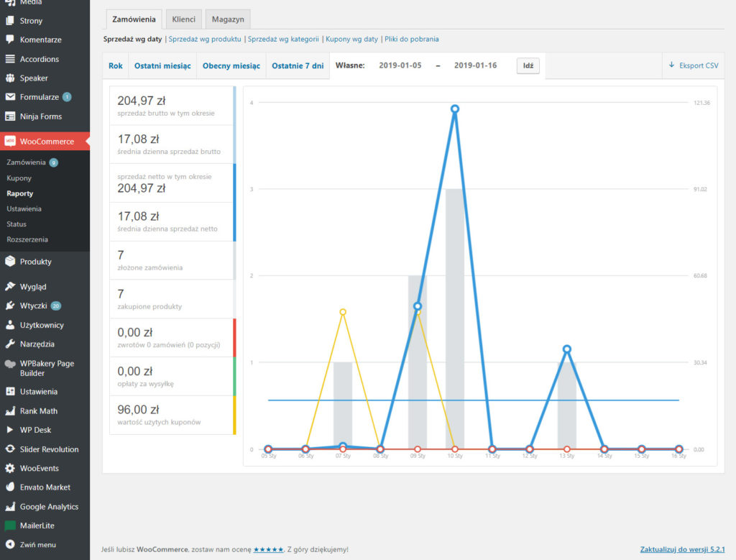Highlight the sprzedaż netto w tym okresie legend
Viewport: 736px width, 560px height.
click(x=172, y=183)
